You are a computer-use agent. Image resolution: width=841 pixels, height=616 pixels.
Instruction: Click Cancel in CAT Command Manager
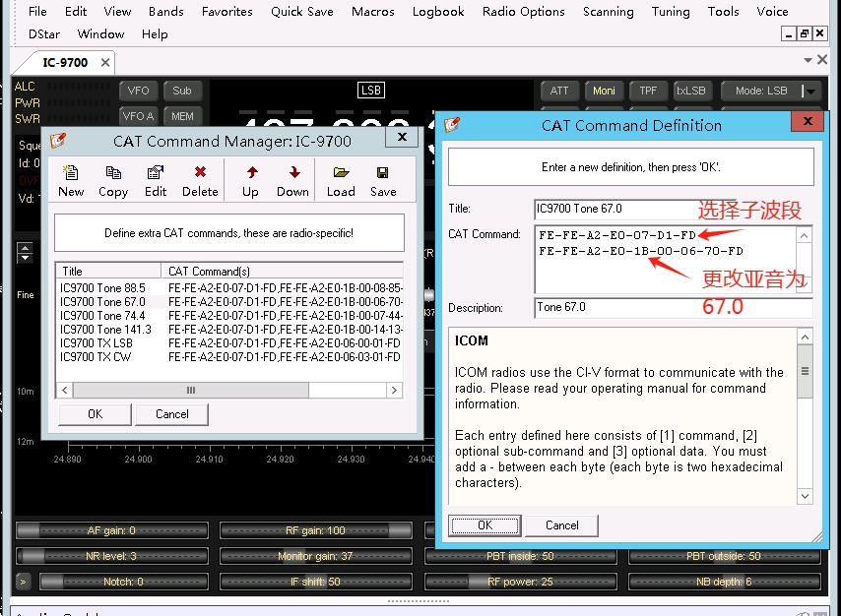point(171,414)
